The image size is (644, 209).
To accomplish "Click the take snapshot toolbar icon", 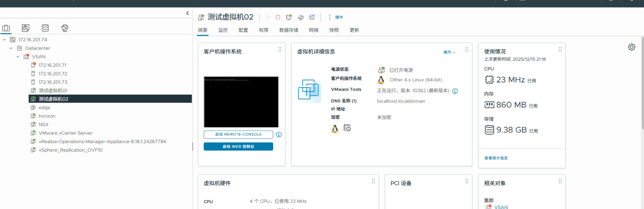I will (312, 17).
